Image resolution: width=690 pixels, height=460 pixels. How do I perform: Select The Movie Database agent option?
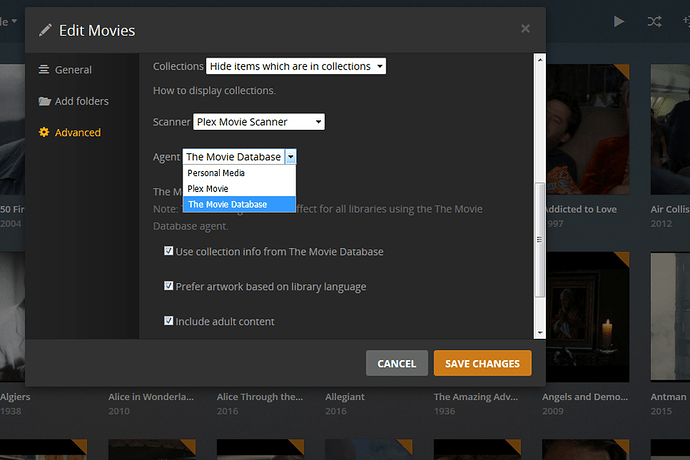[x=239, y=204]
